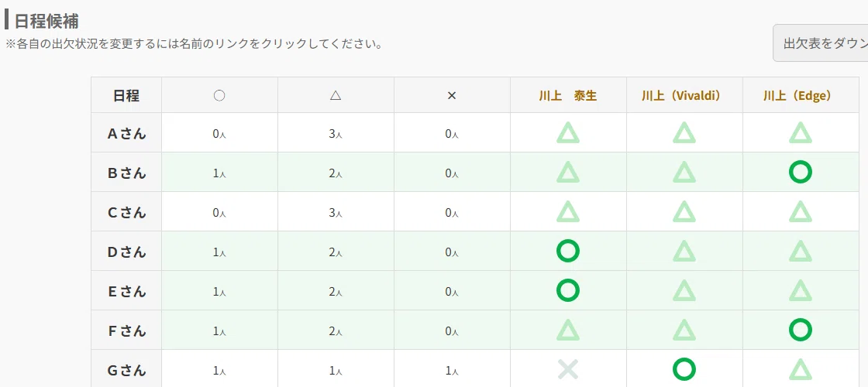Click the 出欠表をダウンロード button
The width and height of the screenshot is (868, 387).
click(821, 43)
